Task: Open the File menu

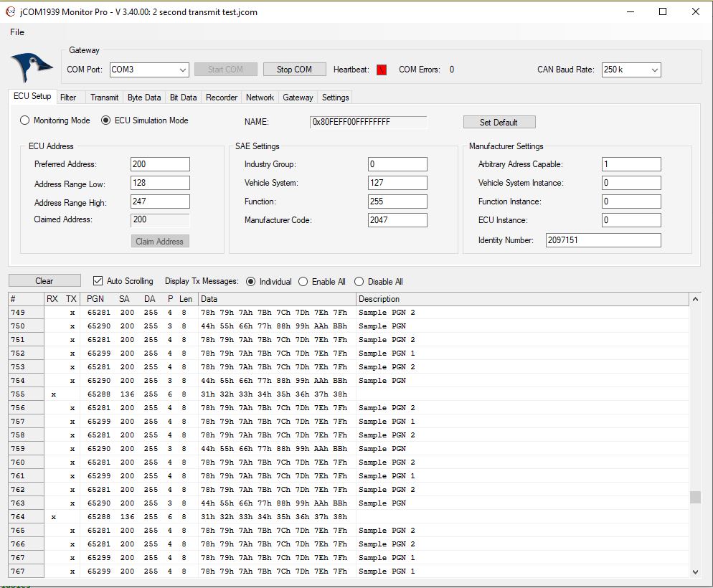Action: pos(17,32)
